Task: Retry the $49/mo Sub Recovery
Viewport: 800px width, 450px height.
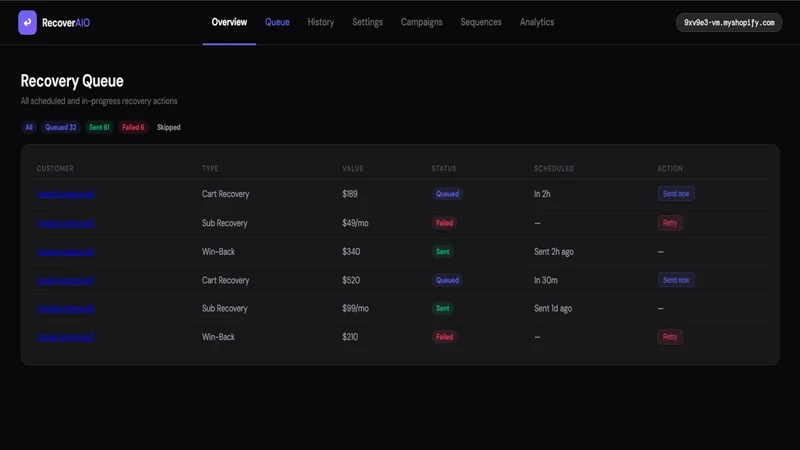Action: pos(670,223)
